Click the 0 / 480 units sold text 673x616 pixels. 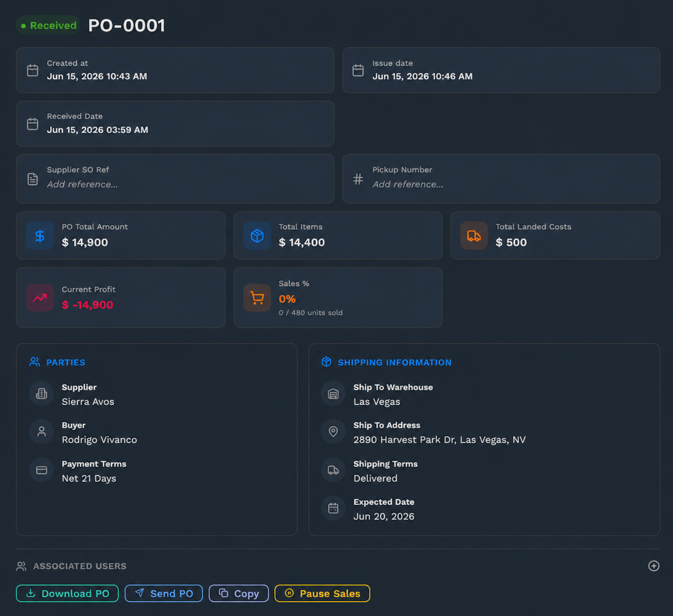pos(310,313)
